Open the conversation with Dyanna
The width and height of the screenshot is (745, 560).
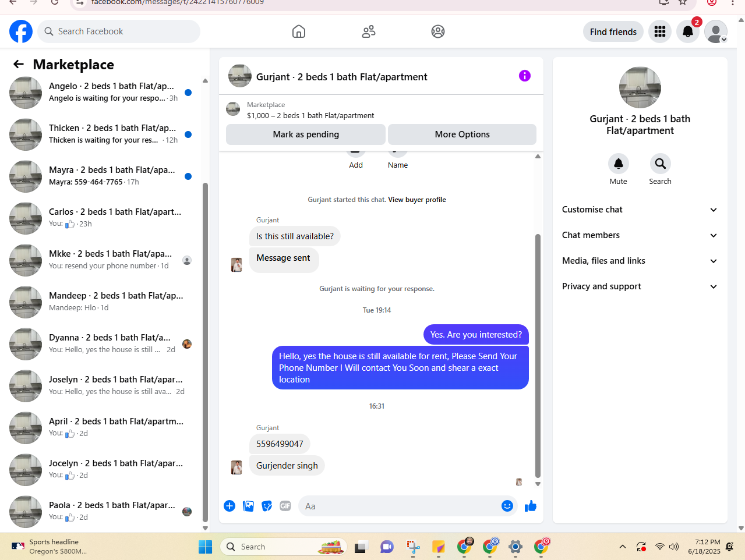101,344
